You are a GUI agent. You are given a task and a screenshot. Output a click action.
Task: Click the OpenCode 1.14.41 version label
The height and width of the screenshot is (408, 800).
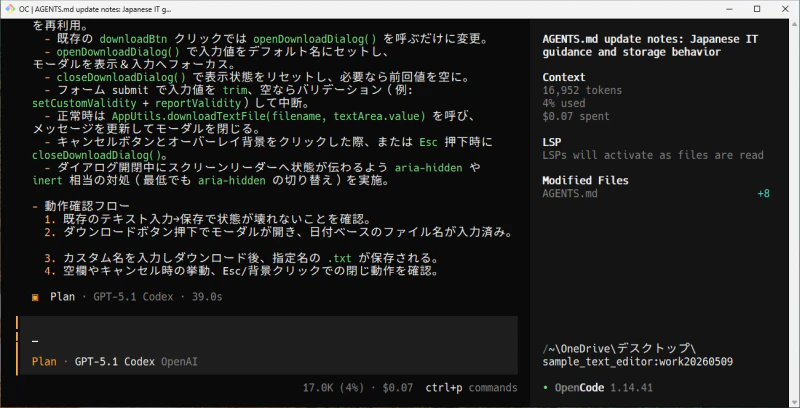tap(604, 388)
